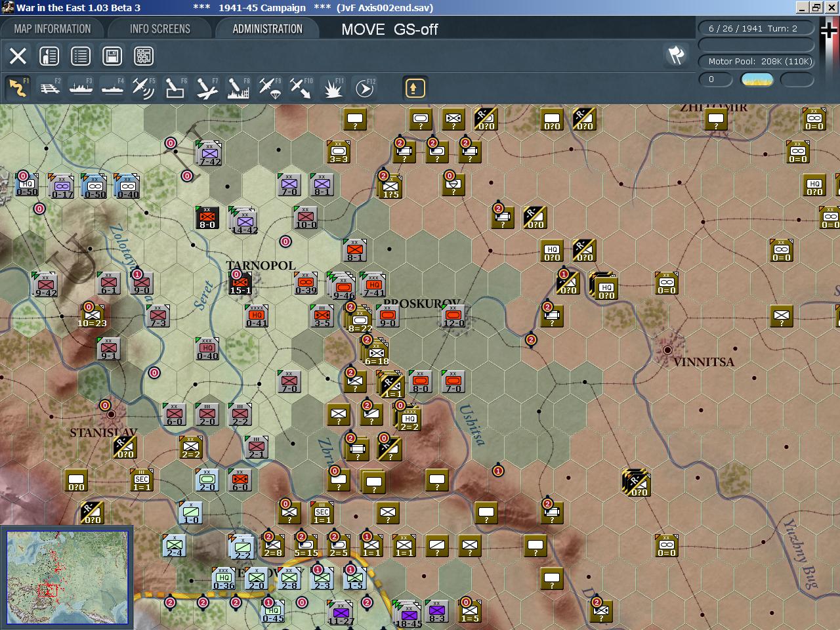Select the HQ counter labeled 0-36
Viewport: 840px width, 630px height.
(224, 578)
